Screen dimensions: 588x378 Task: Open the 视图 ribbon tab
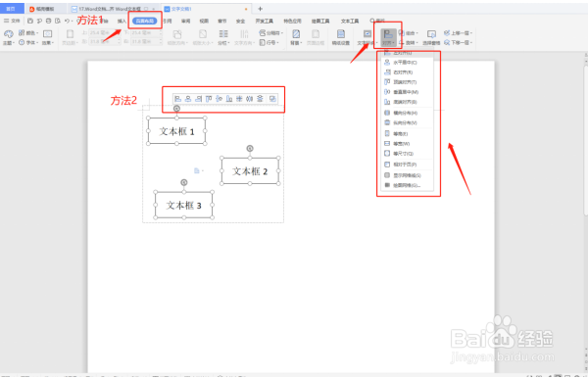pyautogui.click(x=204, y=21)
